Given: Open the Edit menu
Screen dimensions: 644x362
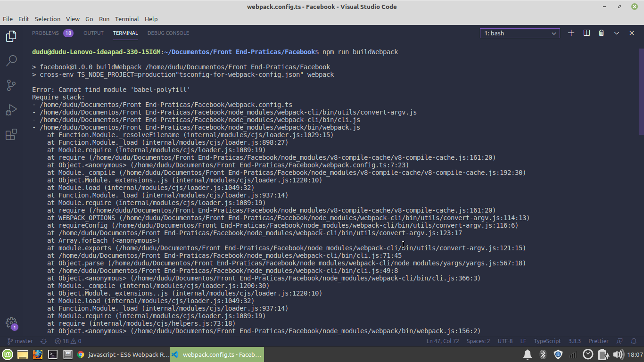Looking at the screenshot, I should point(24,19).
